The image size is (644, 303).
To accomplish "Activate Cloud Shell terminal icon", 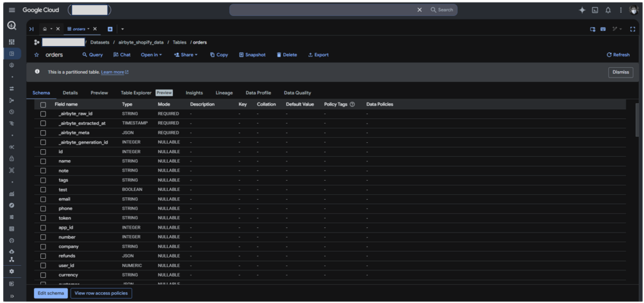I will point(595,10).
